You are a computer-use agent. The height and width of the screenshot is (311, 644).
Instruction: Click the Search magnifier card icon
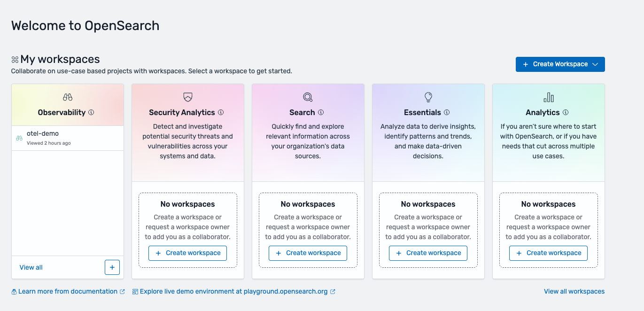tap(308, 97)
